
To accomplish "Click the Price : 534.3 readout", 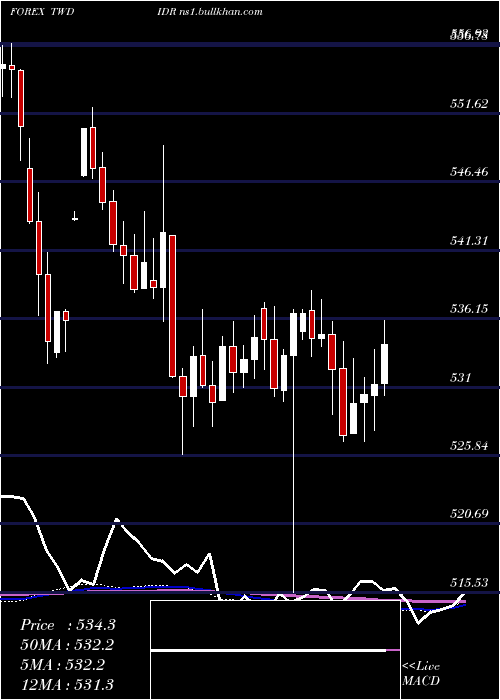I will pos(68,625).
